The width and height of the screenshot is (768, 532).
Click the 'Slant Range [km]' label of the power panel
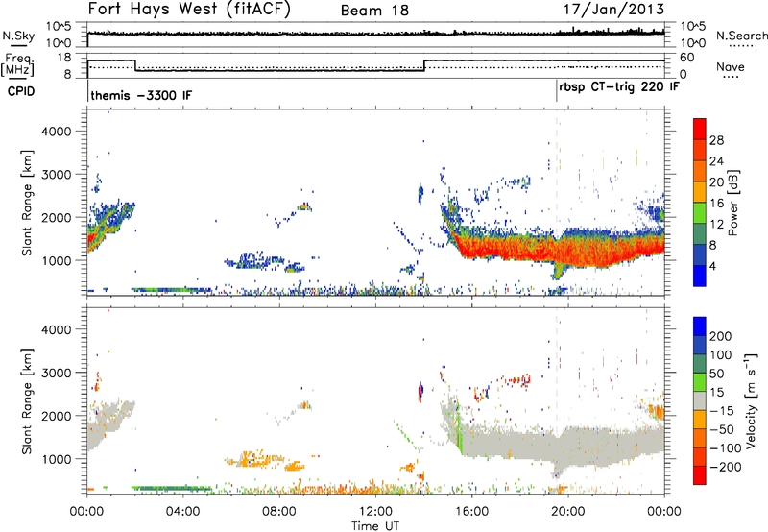(27, 204)
